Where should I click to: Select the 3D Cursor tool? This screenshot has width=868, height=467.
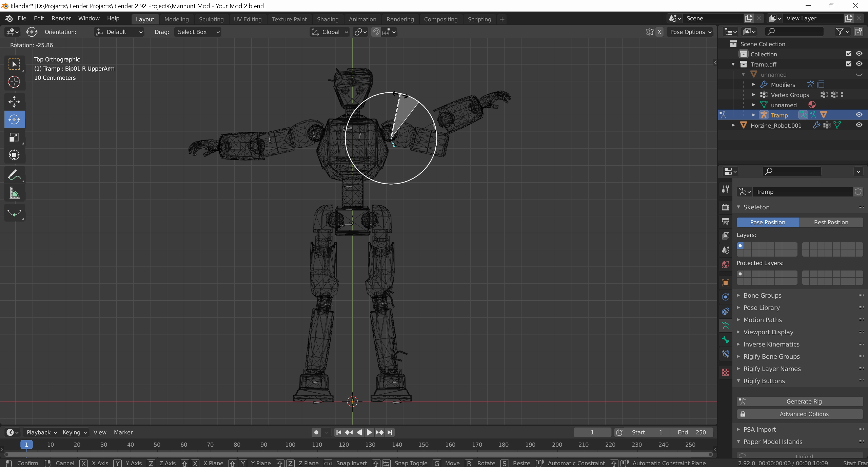(14, 82)
